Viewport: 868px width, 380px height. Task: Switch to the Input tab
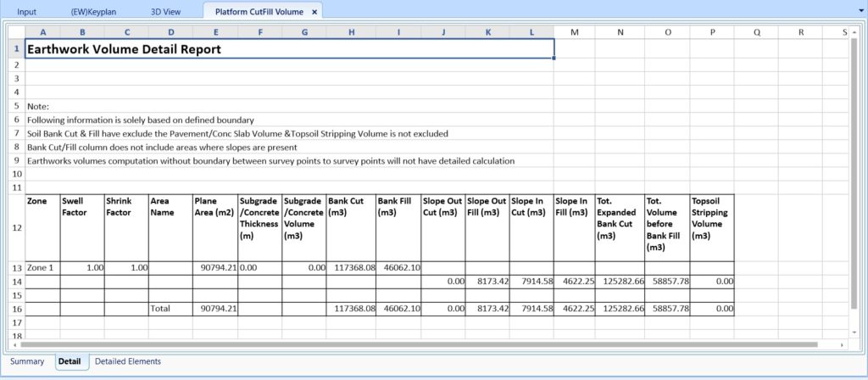tap(27, 11)
